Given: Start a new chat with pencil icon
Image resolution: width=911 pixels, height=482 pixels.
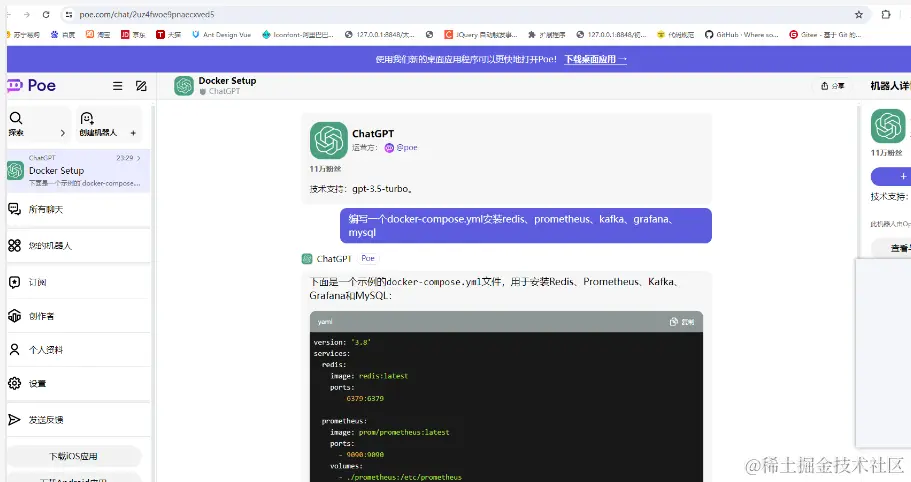Looking at the screenshot, I should coord(141,86).
